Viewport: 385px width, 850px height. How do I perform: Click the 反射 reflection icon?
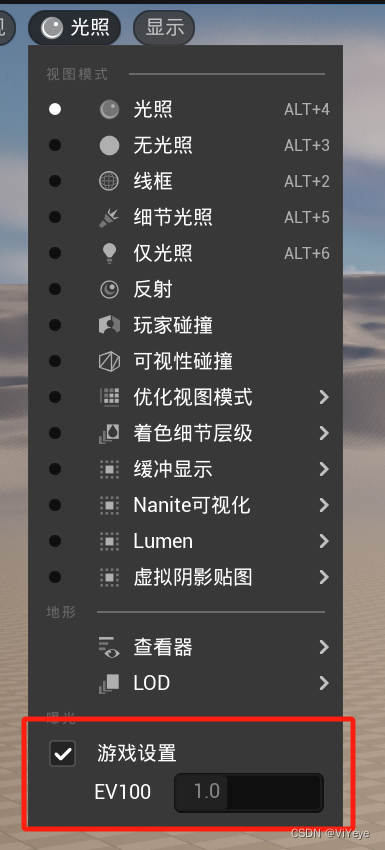click(109, 289)
